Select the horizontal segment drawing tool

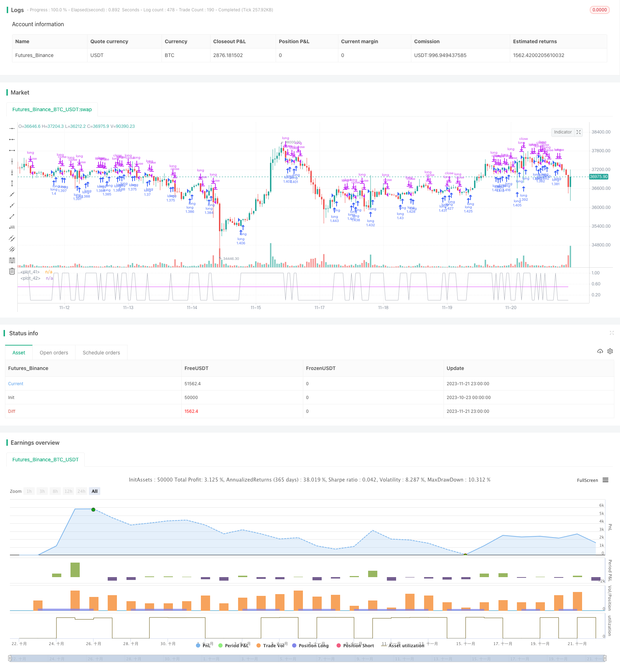[12, 150]
